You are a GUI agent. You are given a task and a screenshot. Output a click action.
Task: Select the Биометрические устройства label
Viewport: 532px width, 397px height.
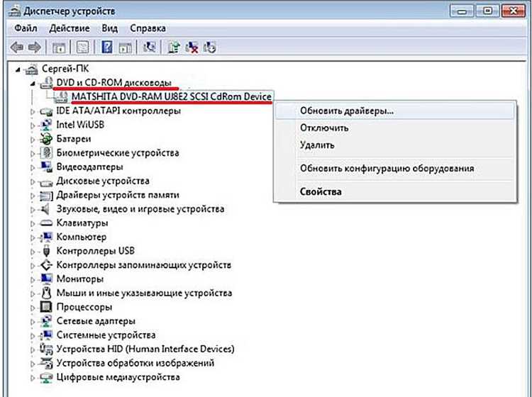tap(118, 153)
